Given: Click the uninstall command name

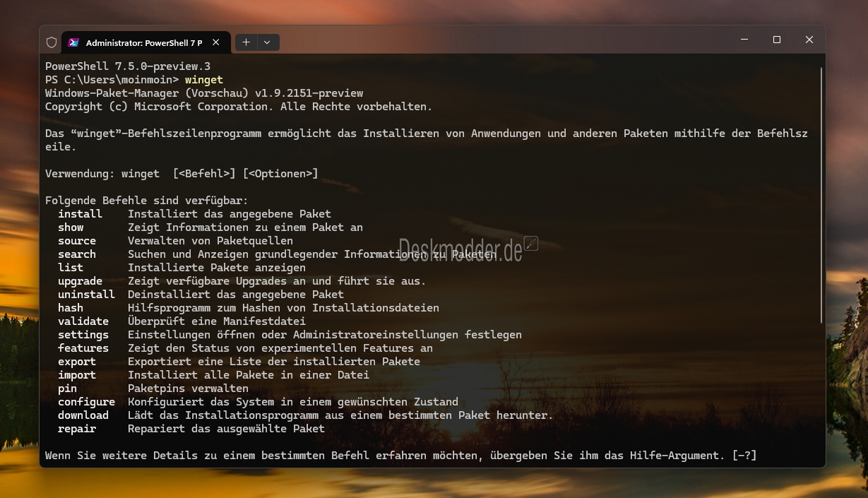Looking at the screenshot, I should click(x=86, y=295).
